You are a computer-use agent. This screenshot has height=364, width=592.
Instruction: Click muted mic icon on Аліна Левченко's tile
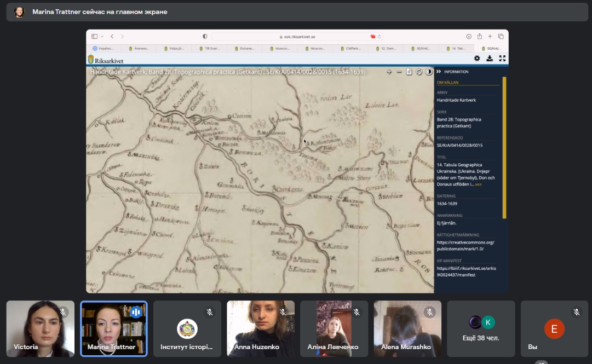(x=357, y=312)
